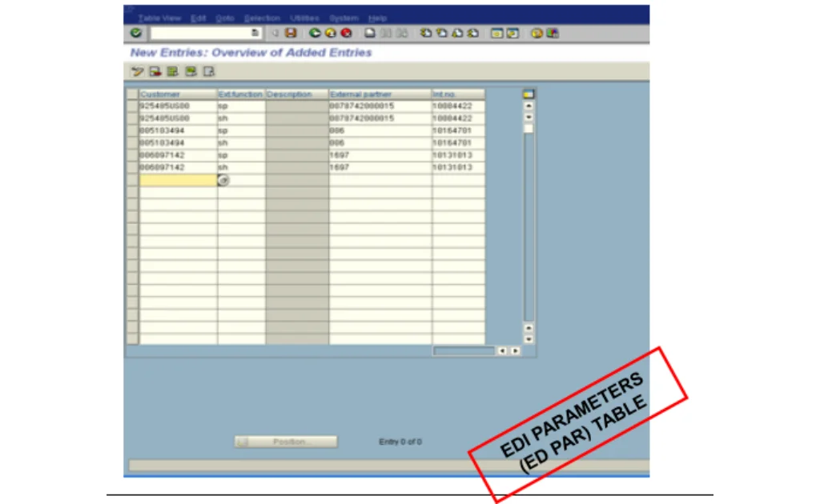Click the horizontal scrollbar left arrow
The height and width of the screenshot is (504, 820).
coord(502,351)
